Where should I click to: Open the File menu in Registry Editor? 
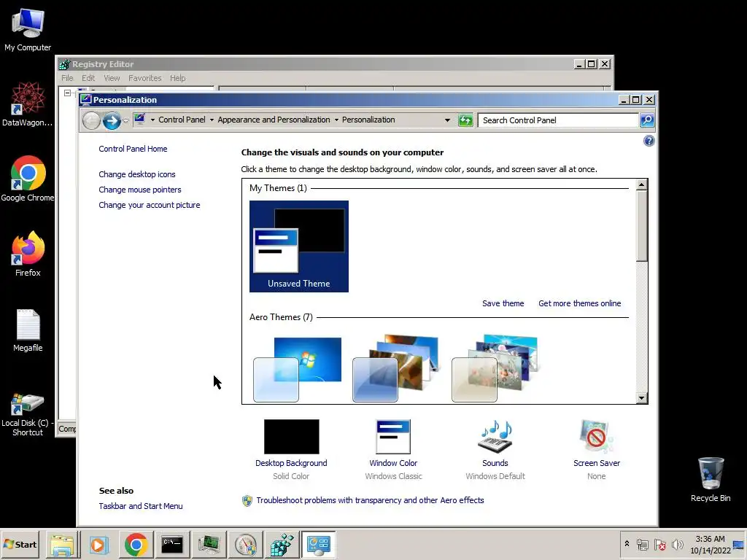[67, 78]
